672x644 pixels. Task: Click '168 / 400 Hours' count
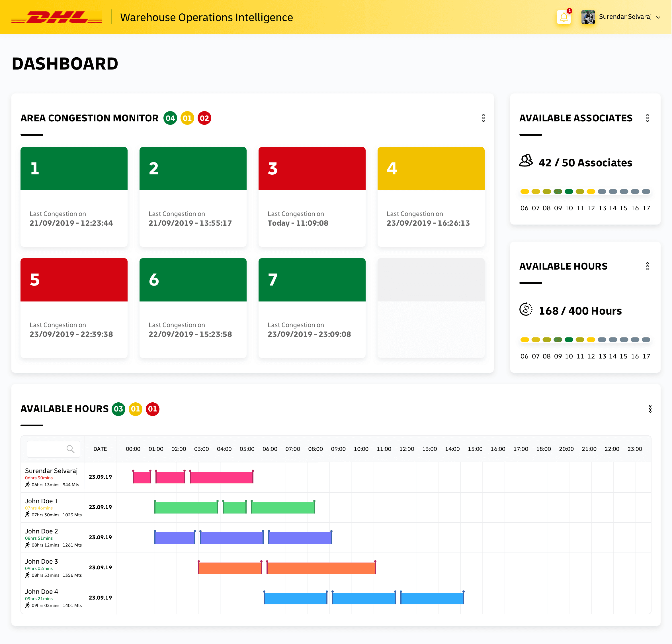[x=580, y=311]
